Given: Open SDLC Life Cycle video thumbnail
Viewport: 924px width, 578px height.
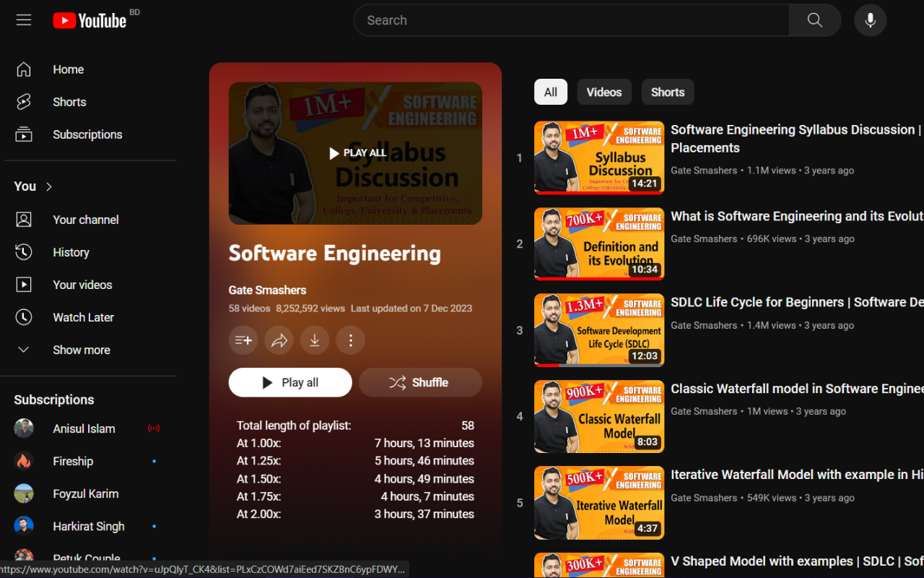Looking at the screenshot, I should point(599,330).
